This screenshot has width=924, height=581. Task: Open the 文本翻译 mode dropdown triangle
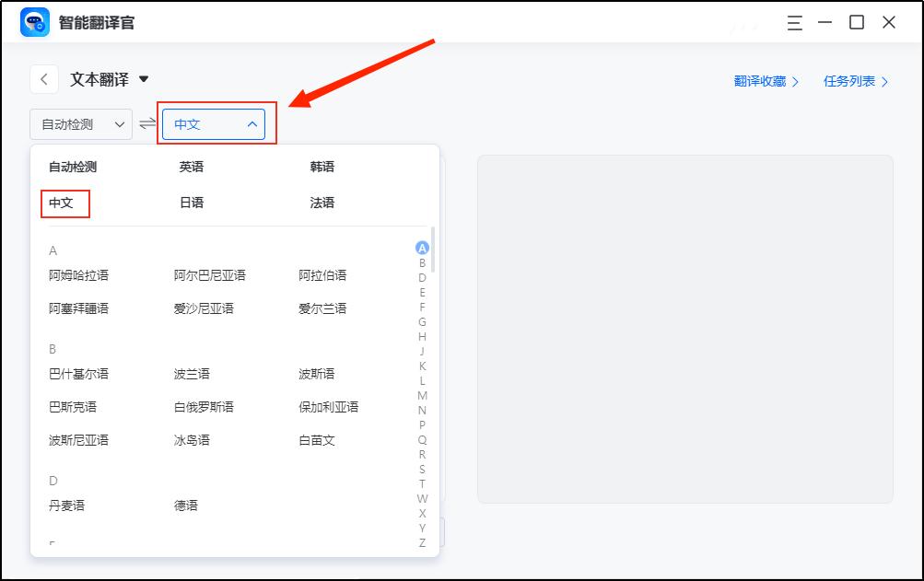pos(144,79)
